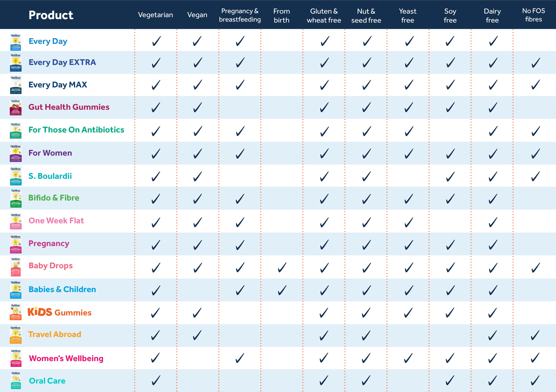The width and height of the screenshot is (556, 392).
Task: Click the Every Day product box thumbnail
Action: tap(16, 42)
